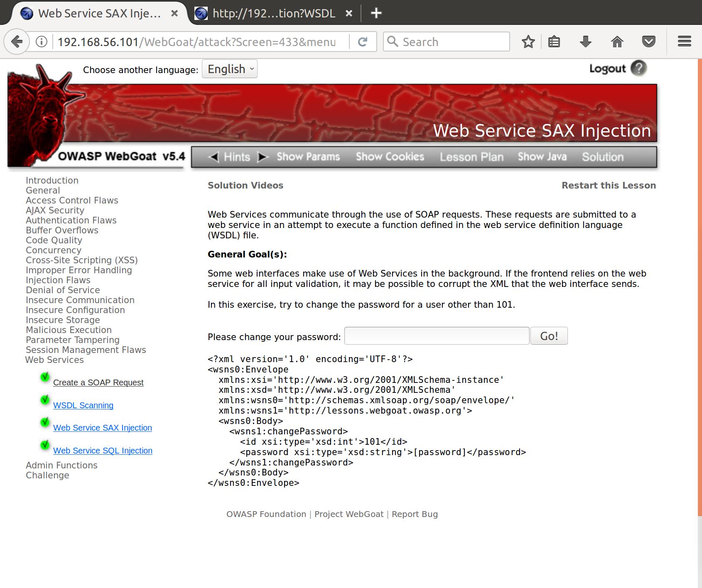Click the green check beside WSDL Scanning
This screenshot has width=702, height=588.
pyautogui.click(x=45, y=400)
